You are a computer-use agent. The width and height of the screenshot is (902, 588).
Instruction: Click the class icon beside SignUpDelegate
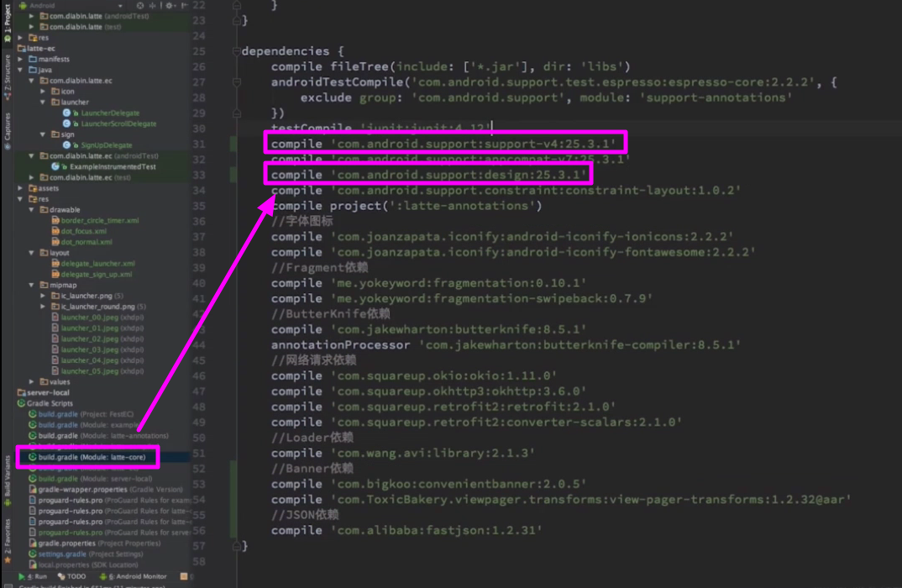point(66,145)
